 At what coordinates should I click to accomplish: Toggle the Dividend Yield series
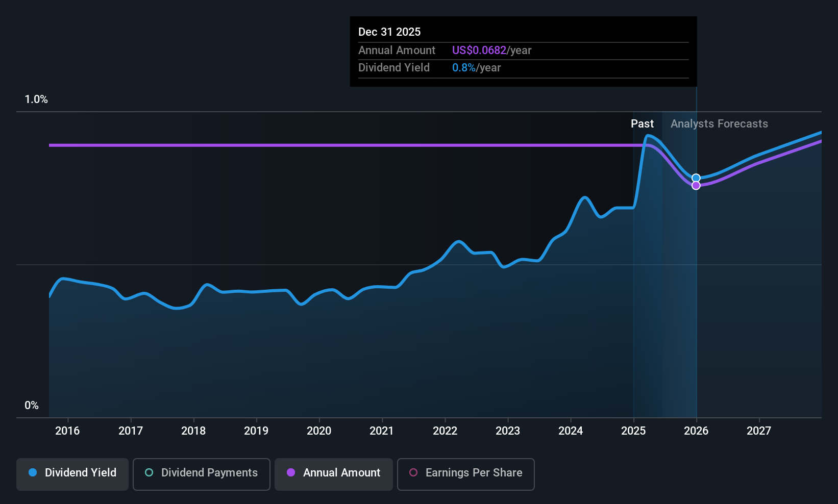tap(72, 474)
